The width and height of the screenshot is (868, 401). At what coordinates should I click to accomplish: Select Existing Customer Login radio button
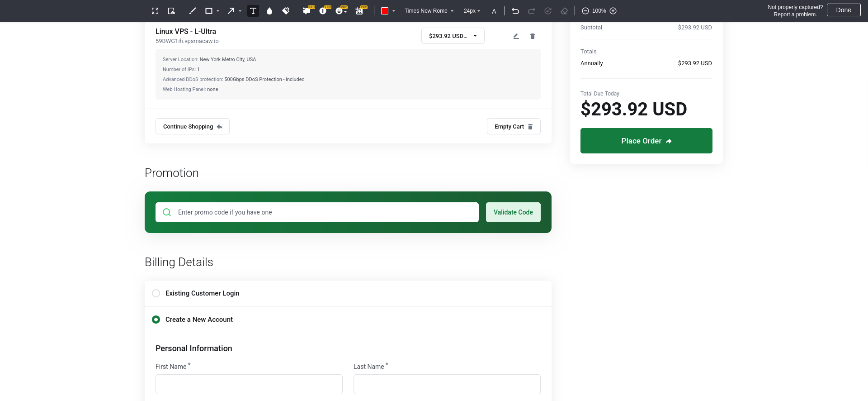click(x=156, y=293)
